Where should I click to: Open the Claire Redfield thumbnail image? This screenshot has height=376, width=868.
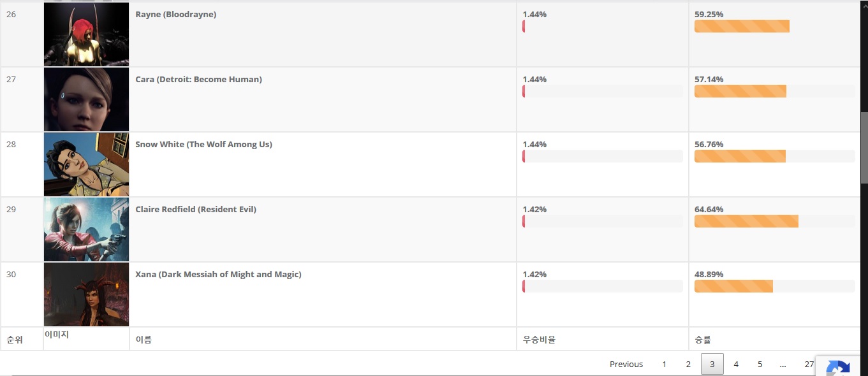(86, 229)
